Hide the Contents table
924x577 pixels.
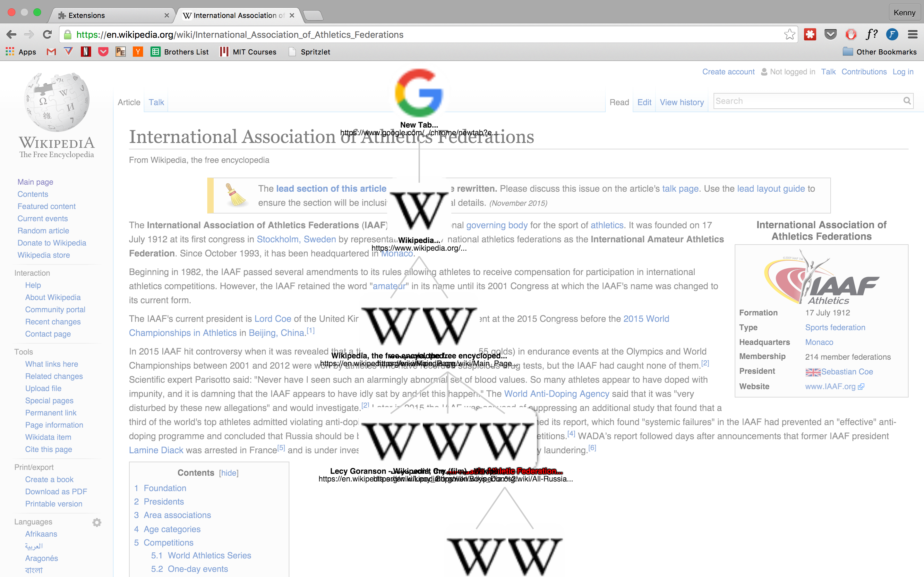(229, 473)
